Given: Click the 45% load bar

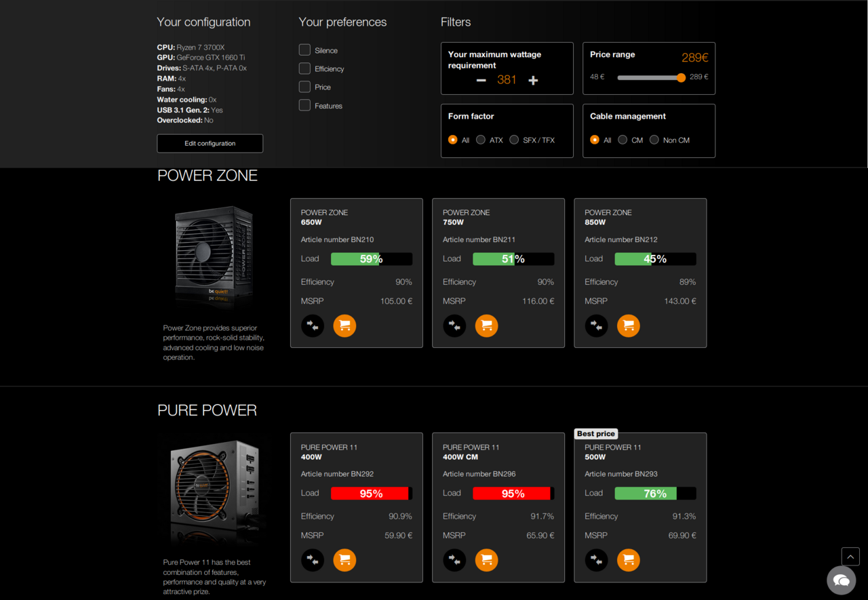Looking at the screenshot, I should (x=655, y=259).
